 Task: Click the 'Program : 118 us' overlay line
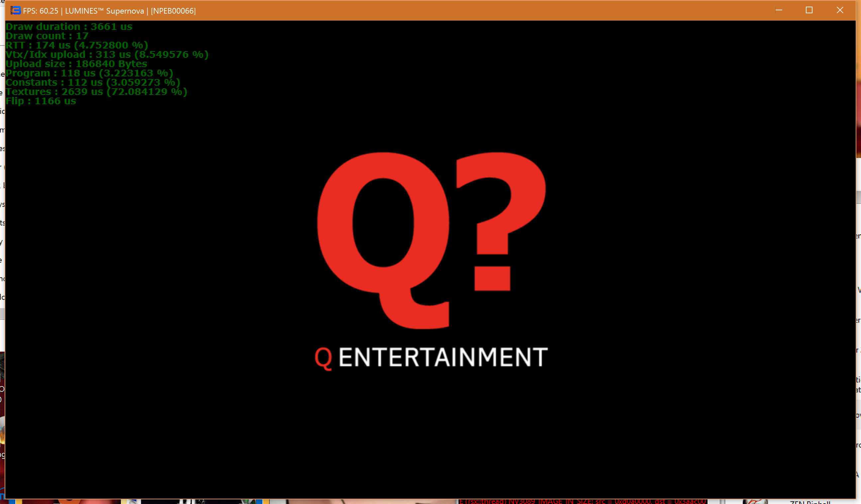point(89,73)
